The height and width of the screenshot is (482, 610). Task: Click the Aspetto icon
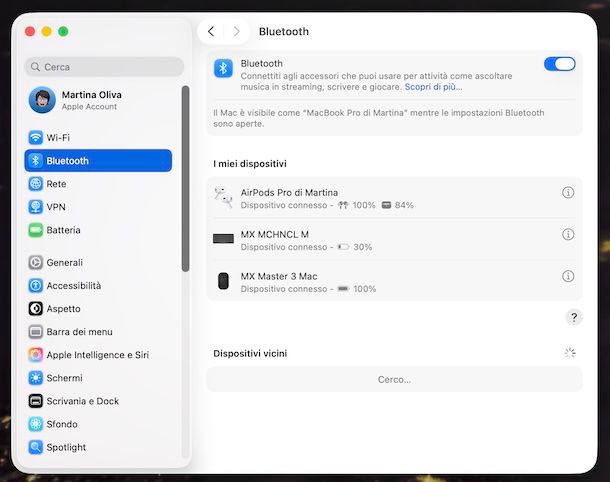click(x=35, y=308)
